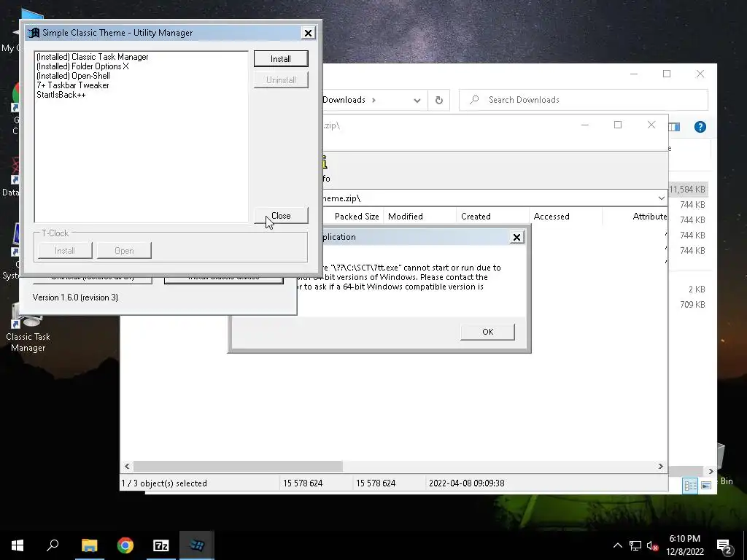Select Folder Options X list entry

tap(82, 66)
